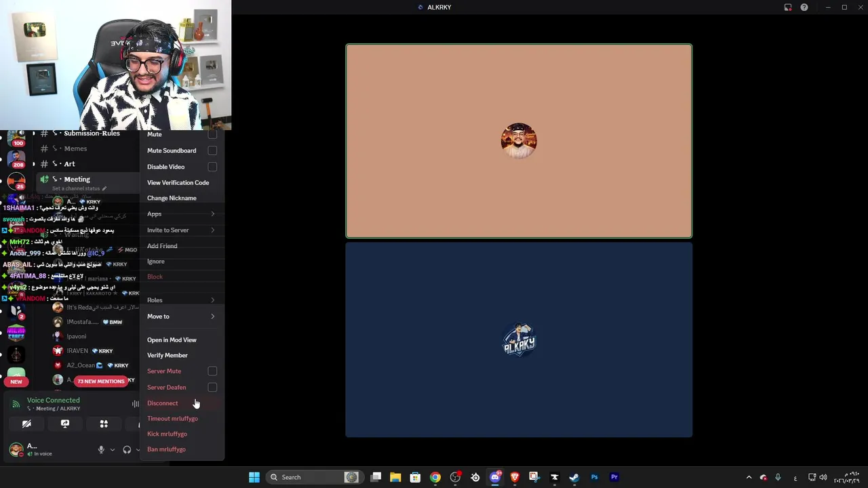Open Microsoft Store from the taskbar
Screen dimensions: 868x488
[x=415, y=477]
